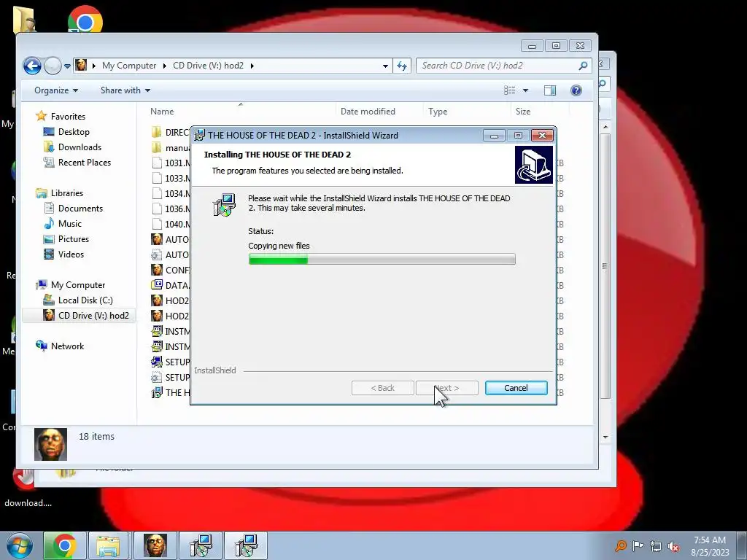Select the CONF file with zombie icon

coord(157,270)
